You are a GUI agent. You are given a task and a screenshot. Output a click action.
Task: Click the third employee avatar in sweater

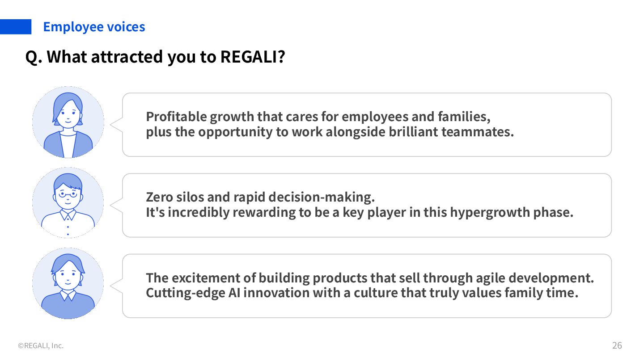tap(68, 283)
